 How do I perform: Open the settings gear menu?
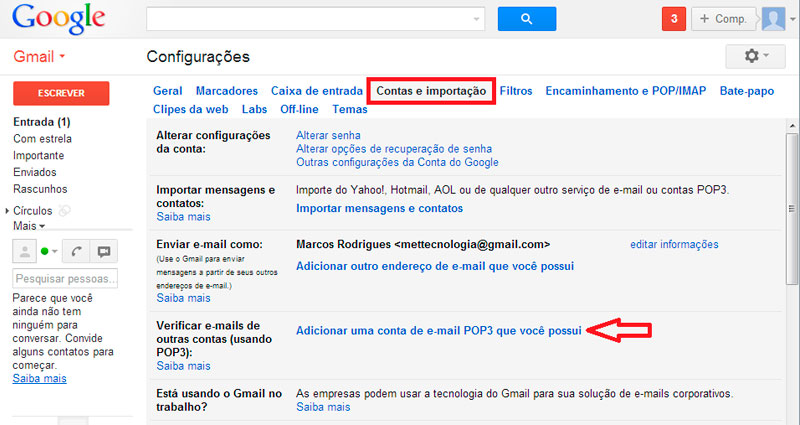pos(755,56)
